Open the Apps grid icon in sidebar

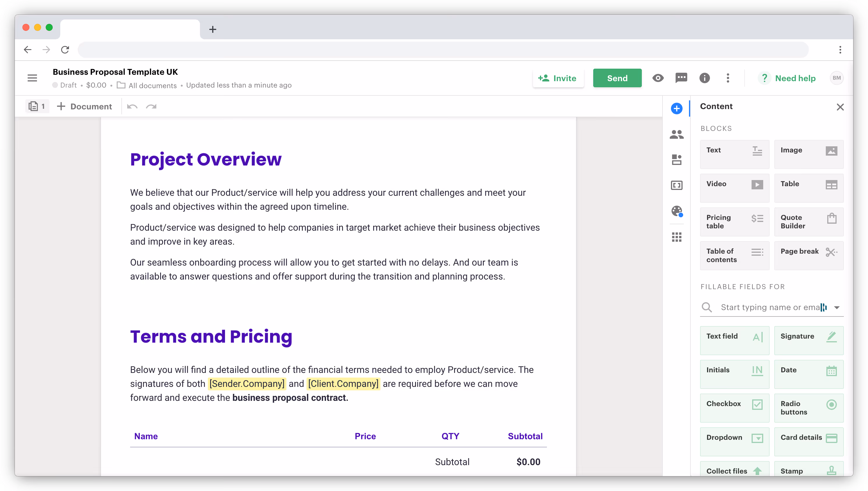[677, 237]
